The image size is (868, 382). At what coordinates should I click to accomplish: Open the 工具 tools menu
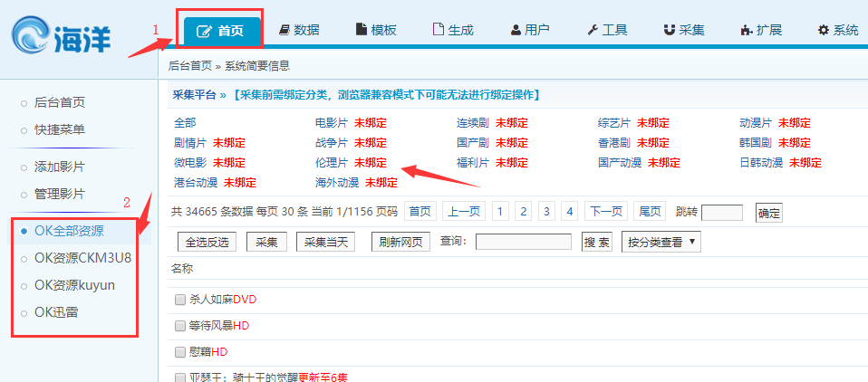pos(607,31)
